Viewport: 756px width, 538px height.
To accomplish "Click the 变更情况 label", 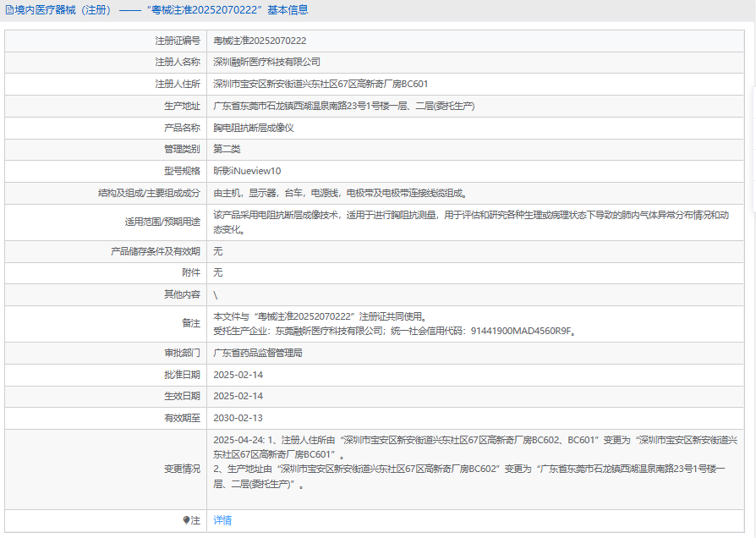I will pos(182,469).
